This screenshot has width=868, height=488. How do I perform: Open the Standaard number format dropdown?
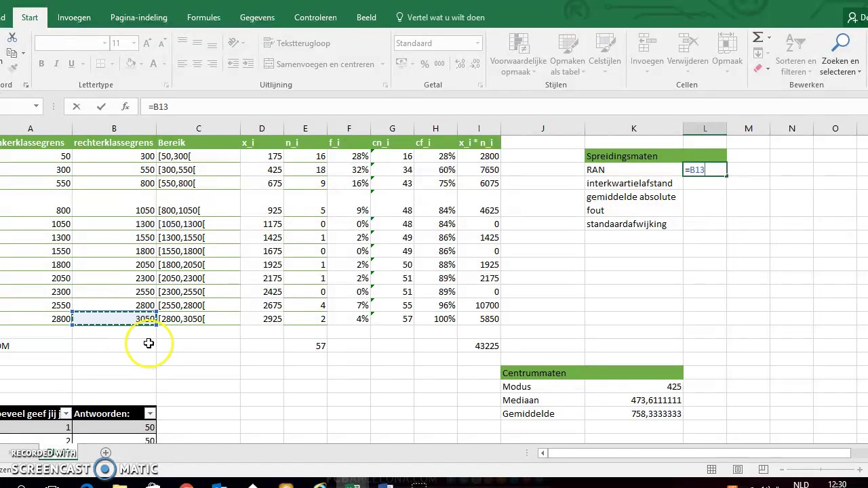[477, 43]
